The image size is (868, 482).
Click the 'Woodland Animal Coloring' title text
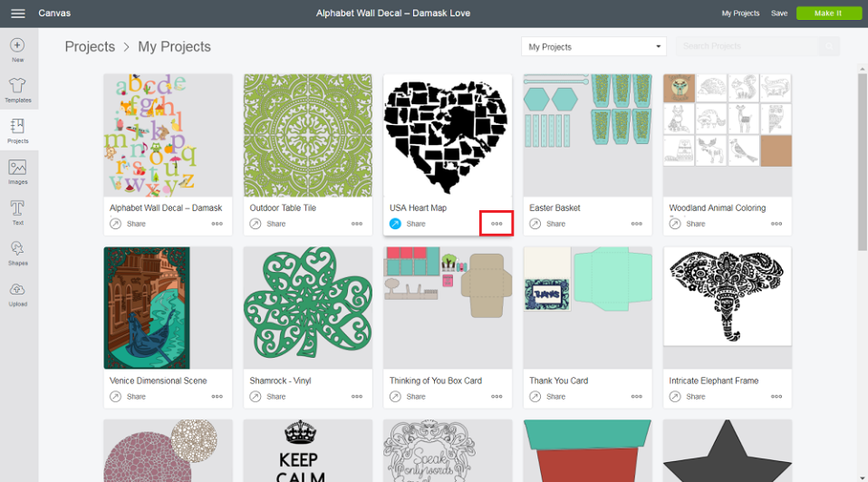[718, 208]
